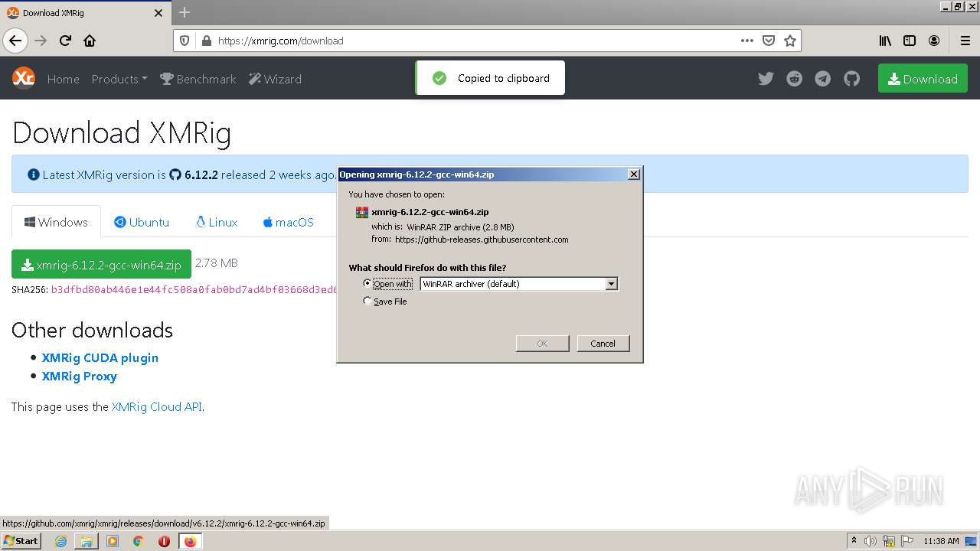Viewport: 980px width, 551px height.
Task: Click the volume tray icon
Action: [x=871, y=541]
